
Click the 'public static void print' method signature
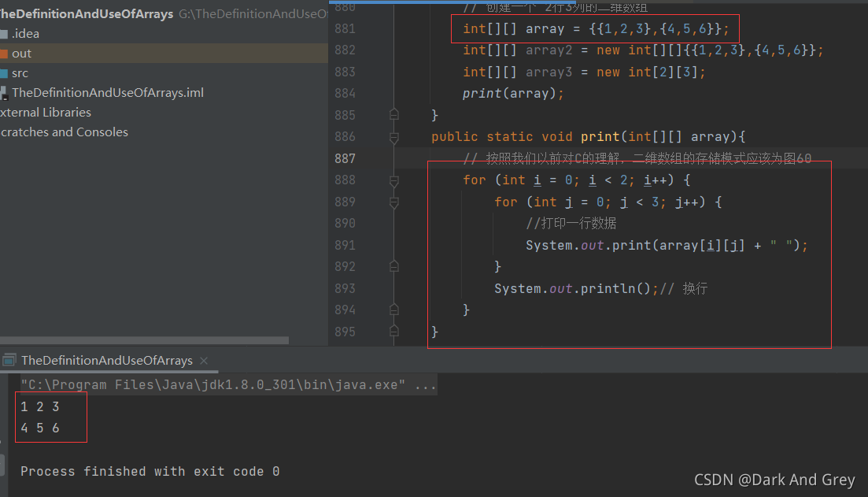[589, 137]
